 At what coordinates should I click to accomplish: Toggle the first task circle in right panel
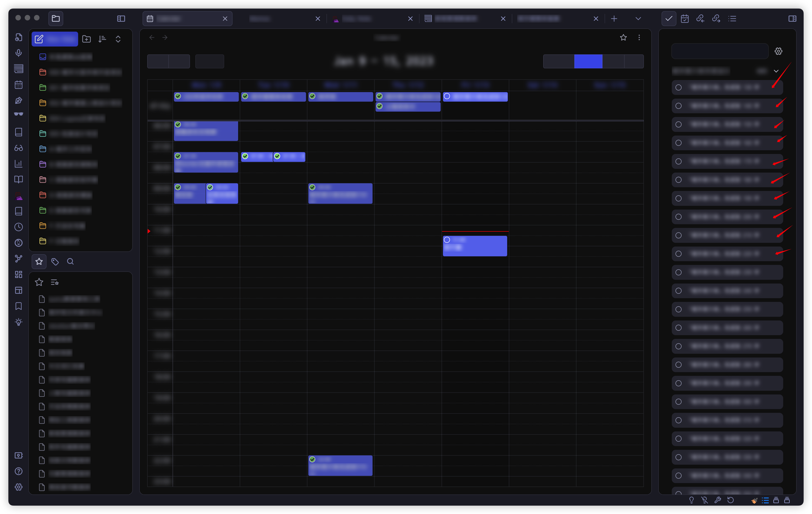coord(679,88)
